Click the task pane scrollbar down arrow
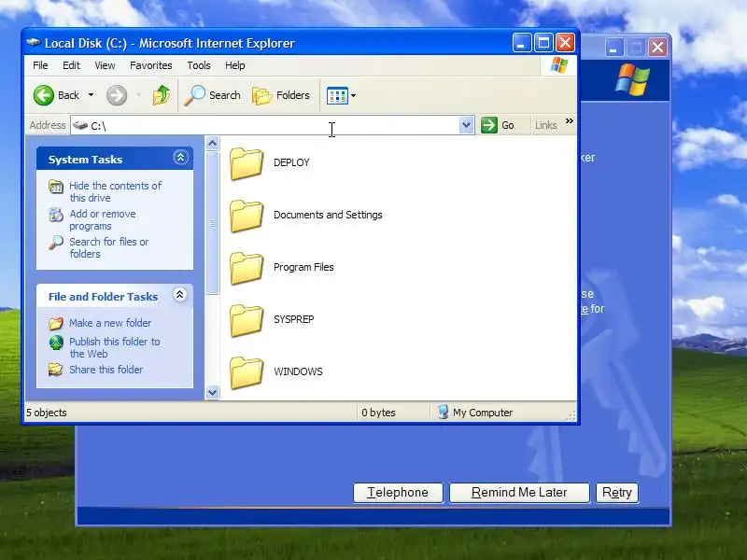 (213, 393)
